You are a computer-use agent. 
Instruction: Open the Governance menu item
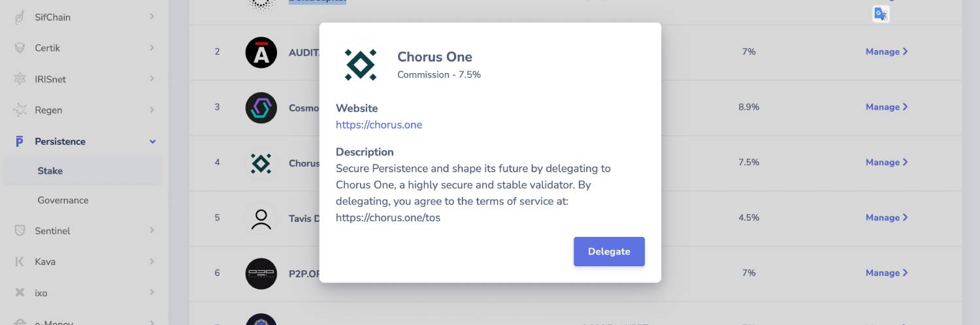63,200
